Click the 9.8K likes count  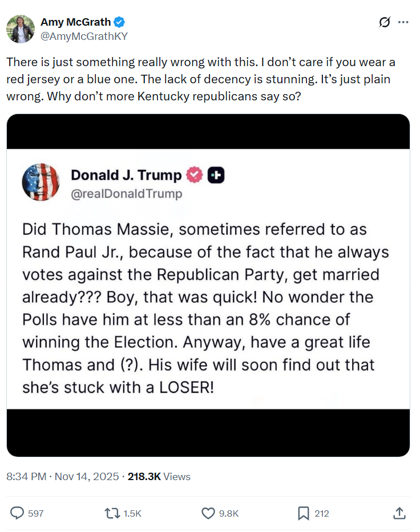(x=229, y=513)
